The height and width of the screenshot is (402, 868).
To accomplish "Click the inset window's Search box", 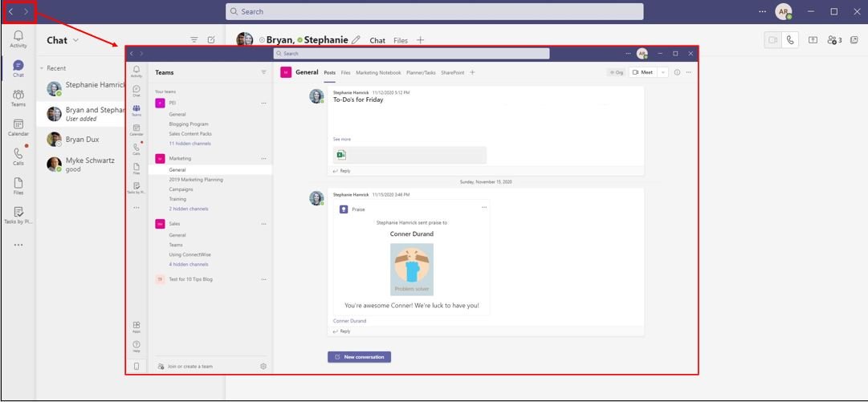I will (x=411, y=54).
